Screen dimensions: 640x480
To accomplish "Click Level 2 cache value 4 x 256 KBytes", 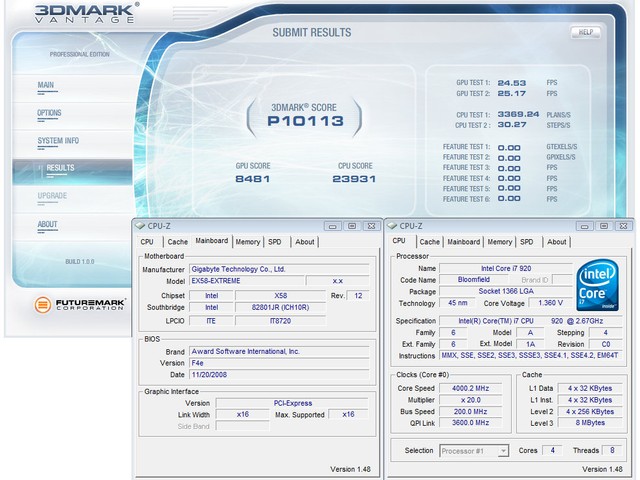I will coord(590,412).
